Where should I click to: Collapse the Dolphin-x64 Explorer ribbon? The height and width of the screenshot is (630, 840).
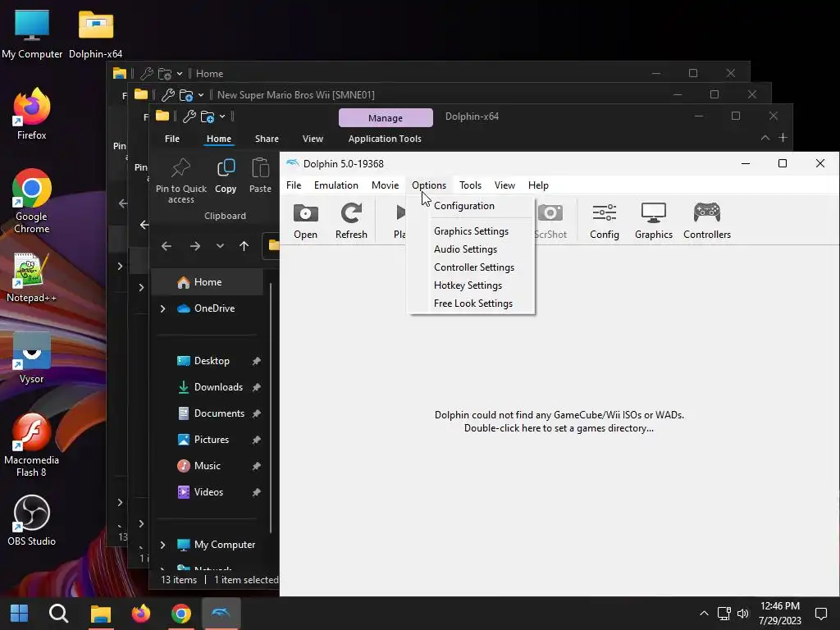point(765,138)
